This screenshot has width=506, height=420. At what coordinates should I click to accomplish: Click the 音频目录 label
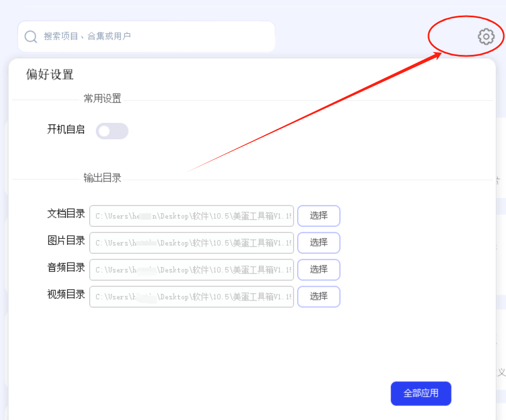coord(66,267)
